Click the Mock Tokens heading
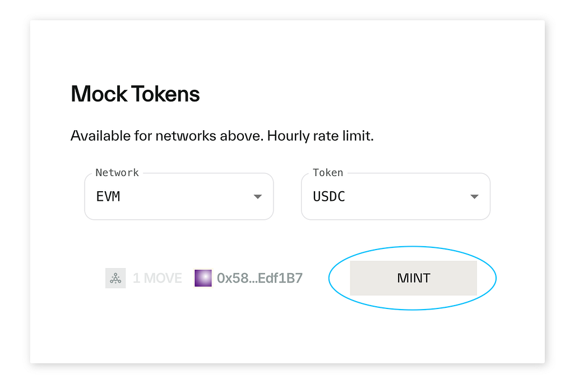Viewport: 574px width, 392px height. click(x=135, y=94)
